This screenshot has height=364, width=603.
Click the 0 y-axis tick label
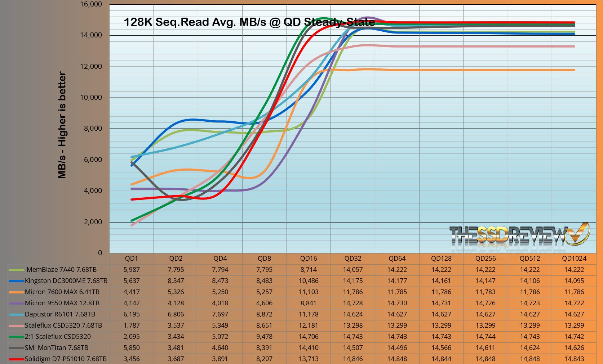(100, 253)
